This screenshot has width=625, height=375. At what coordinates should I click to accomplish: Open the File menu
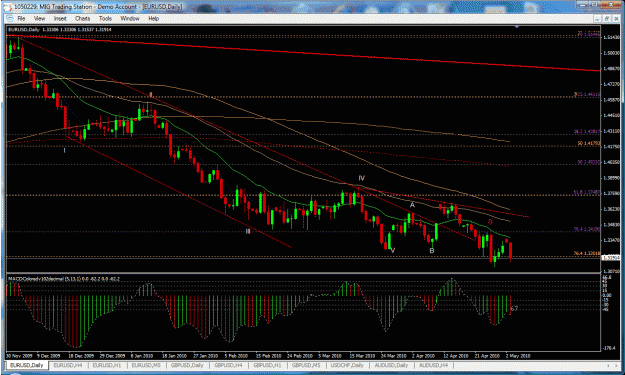point(21,18)
